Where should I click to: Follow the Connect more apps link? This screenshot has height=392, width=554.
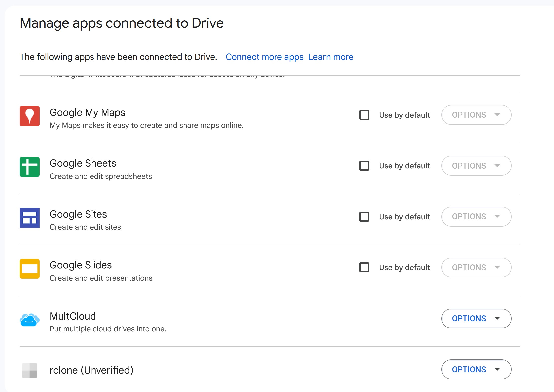coord(265,57)
